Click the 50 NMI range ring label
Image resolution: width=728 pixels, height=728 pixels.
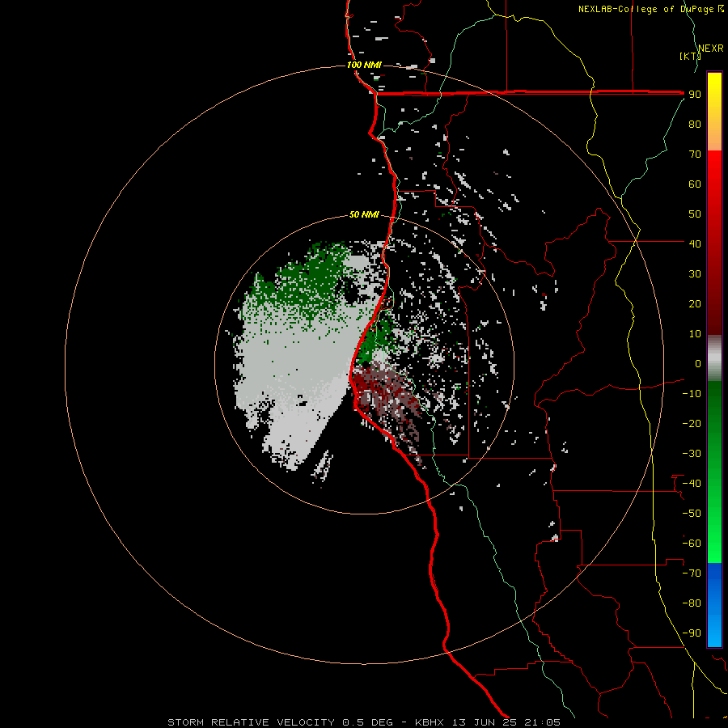pyautogui.click(x=364, y=214)
